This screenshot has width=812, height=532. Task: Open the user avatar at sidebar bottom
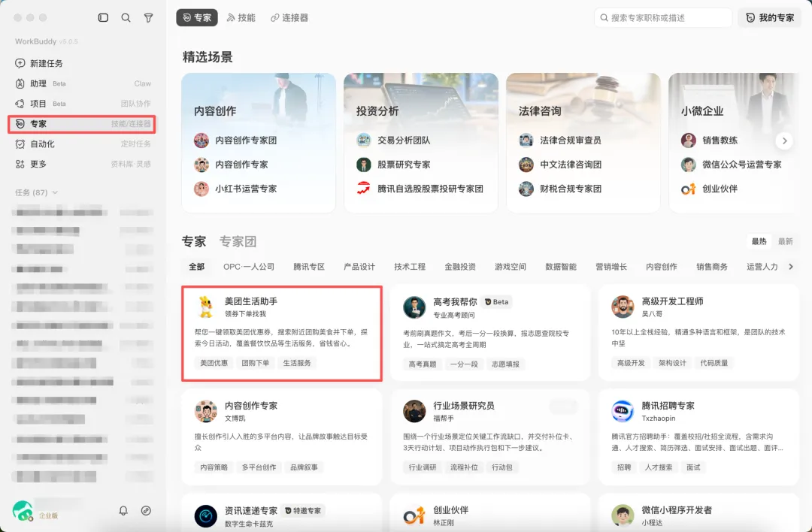[23, 511]
